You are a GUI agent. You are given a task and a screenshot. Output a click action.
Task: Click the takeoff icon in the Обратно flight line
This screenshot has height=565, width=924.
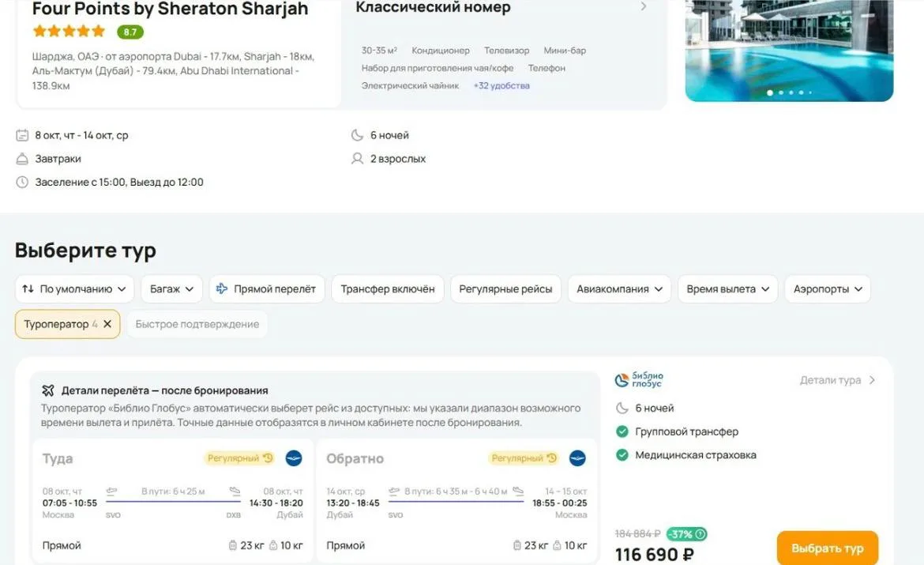click(394, 491)
